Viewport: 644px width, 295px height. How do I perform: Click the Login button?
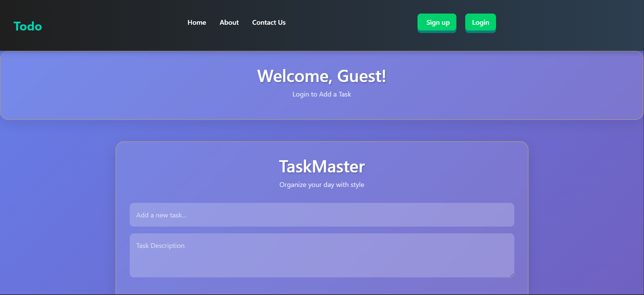tap(480, 22)
